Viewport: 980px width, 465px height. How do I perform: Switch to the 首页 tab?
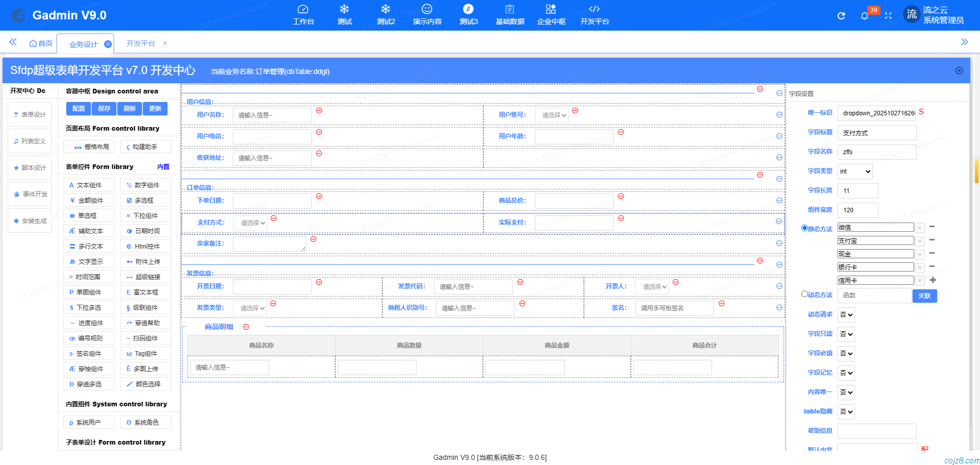(x=41, y=43)
